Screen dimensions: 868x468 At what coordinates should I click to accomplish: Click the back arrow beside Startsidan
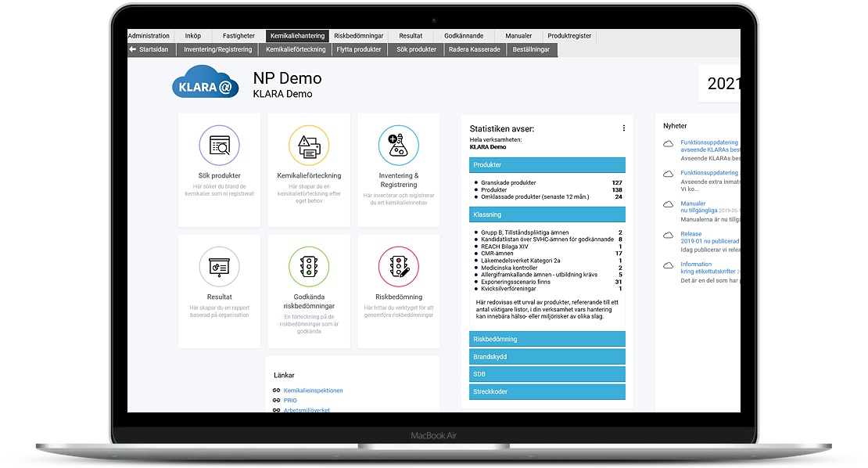point(132,49)
